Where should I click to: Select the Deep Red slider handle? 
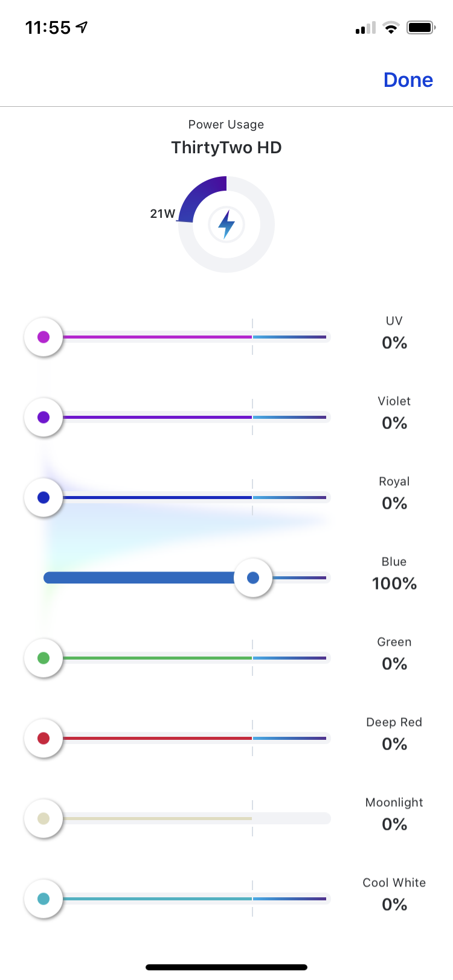(x=43, y=738)
